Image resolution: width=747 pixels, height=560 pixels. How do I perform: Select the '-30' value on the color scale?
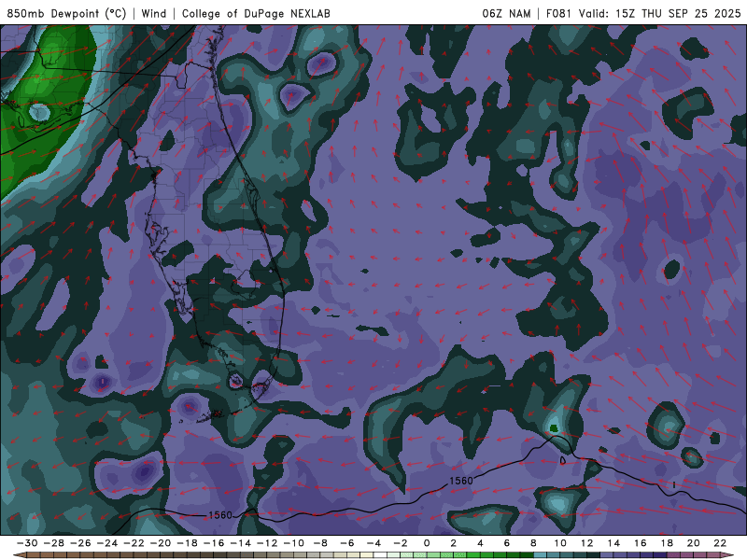pyautogui.click(x=27, y=543)
